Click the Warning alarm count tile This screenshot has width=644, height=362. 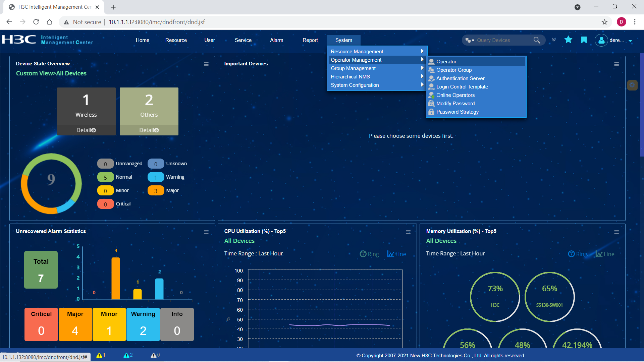click(x=143, y=324)
